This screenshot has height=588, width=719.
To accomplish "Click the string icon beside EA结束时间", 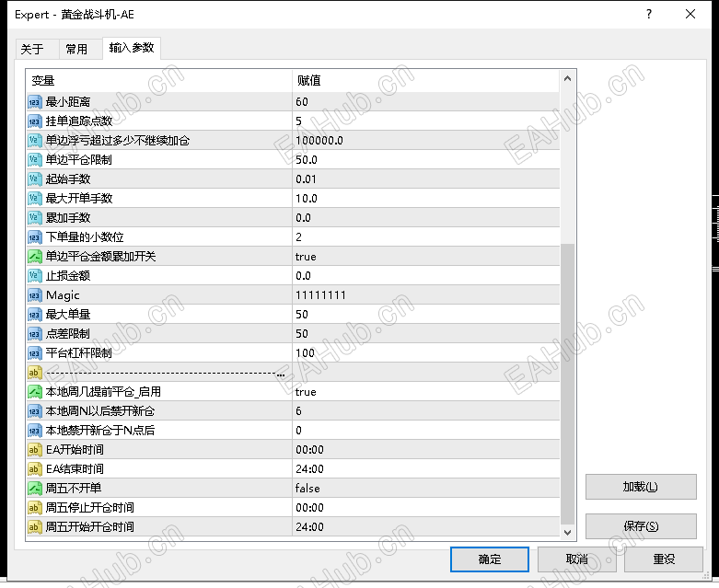I will pos(35,469).
